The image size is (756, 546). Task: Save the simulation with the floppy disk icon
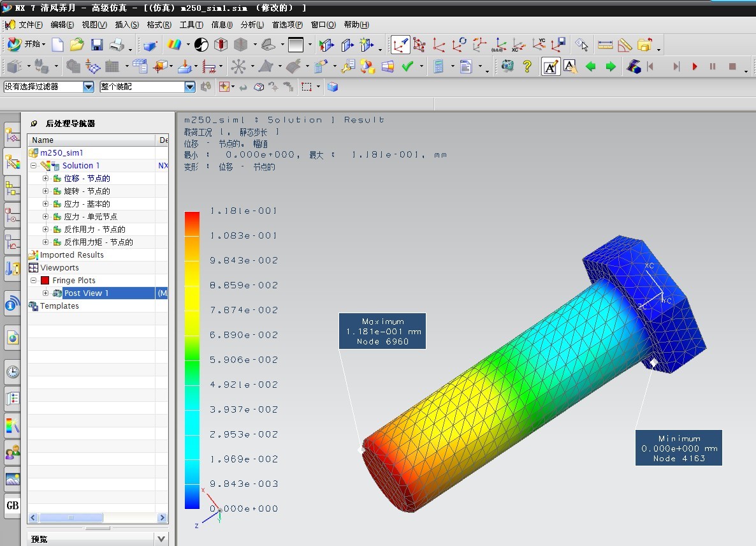pos(97,45)
